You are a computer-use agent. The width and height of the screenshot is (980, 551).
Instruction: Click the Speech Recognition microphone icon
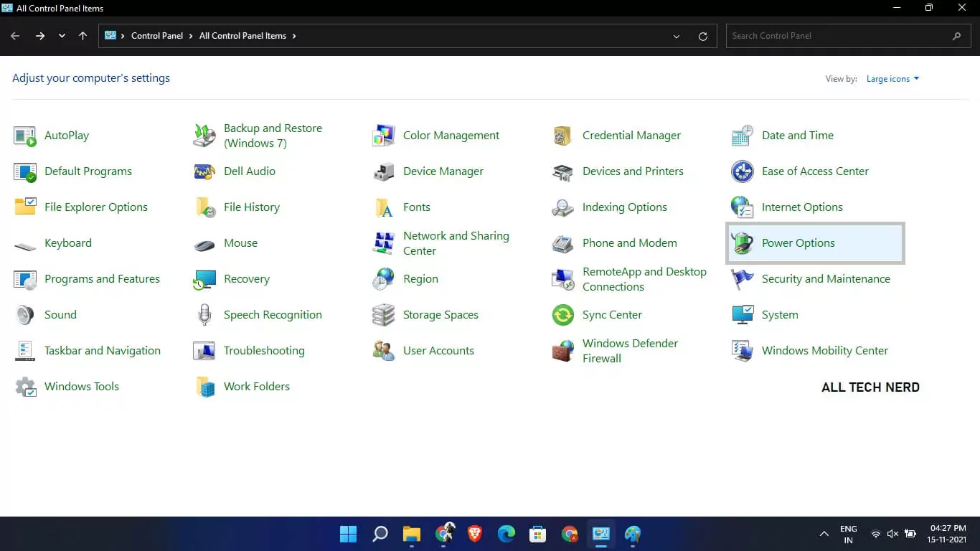(204, 315)
